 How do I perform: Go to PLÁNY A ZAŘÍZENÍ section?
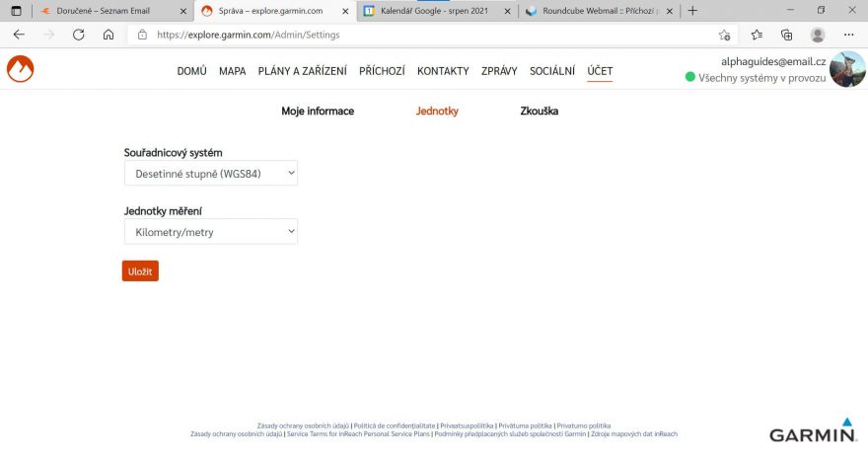303,71
